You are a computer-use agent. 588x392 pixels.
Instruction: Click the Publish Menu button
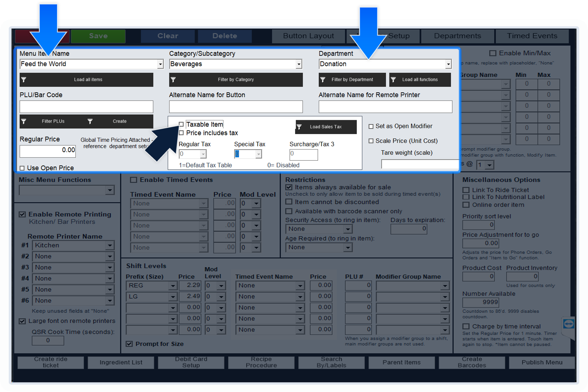click(x=542, y=362)
